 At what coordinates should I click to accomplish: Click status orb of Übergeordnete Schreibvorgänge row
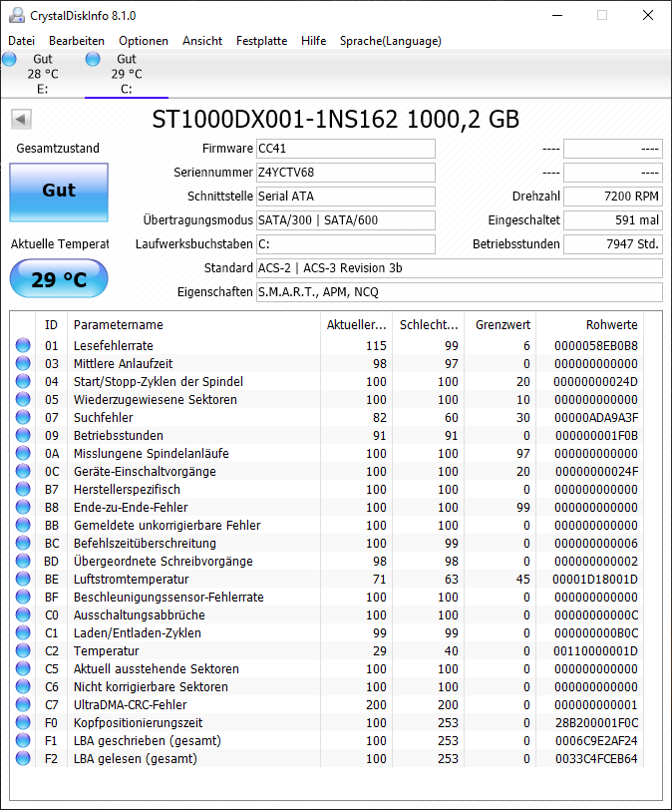click(x=23, y=561)
